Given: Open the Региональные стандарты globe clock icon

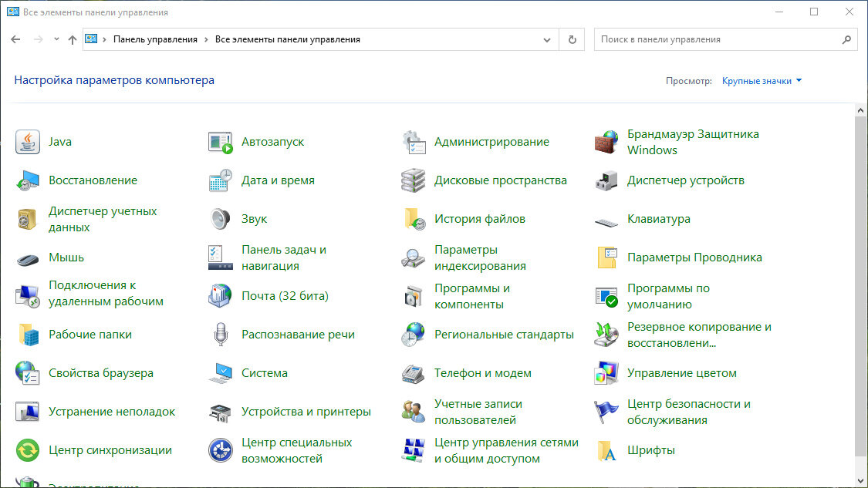Looking at the screenshot, I should tap(414, 335).
